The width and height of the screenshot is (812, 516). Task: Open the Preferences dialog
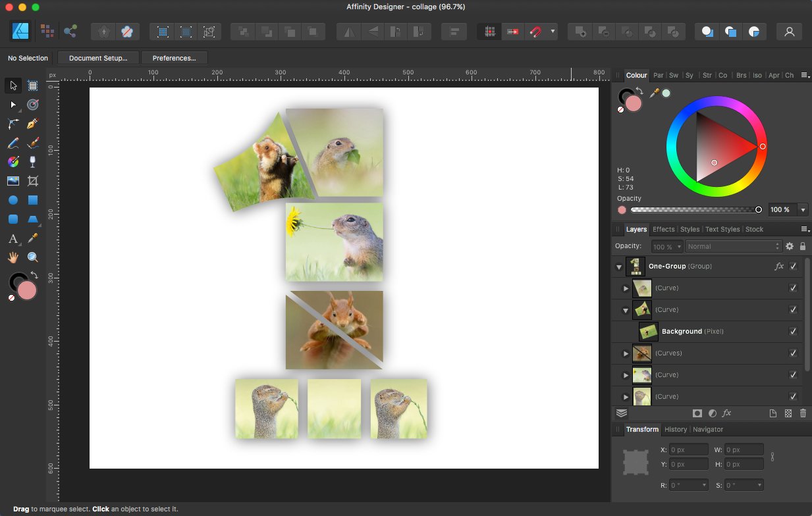tap(174, 58)
